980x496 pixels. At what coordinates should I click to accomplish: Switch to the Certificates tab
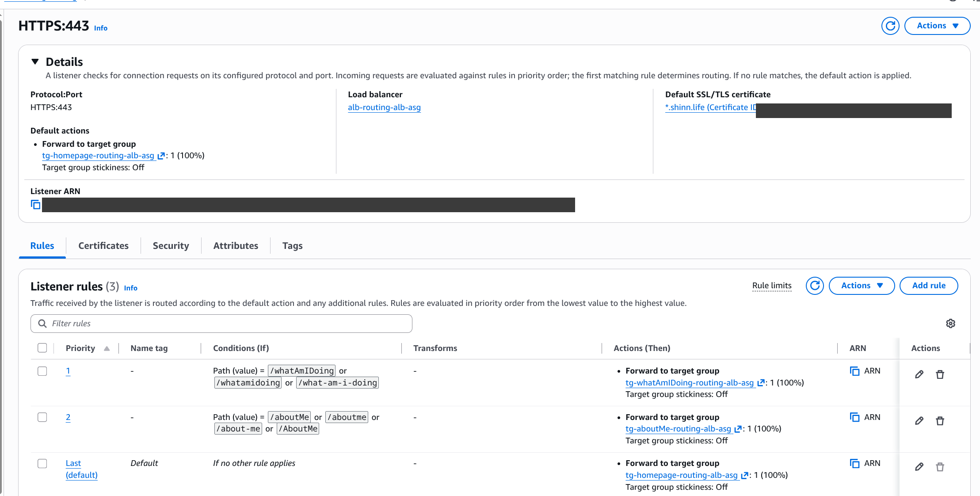coord(103,246)
